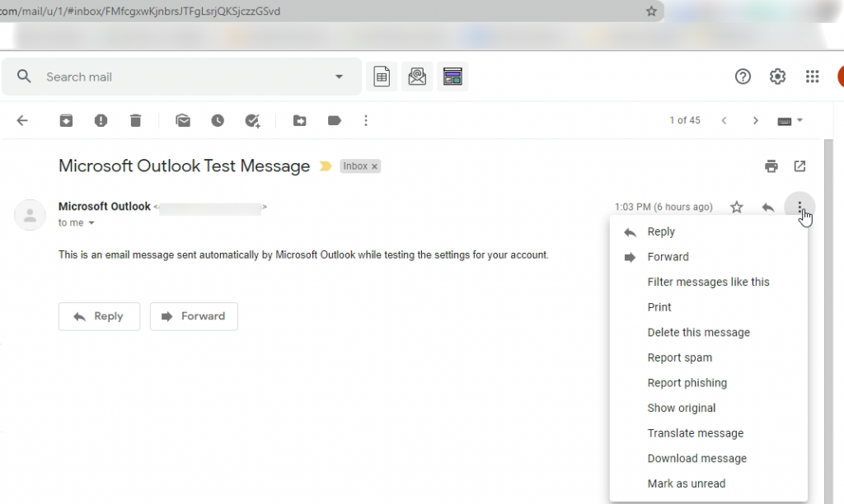
Task: Print all using the printer icon
Action: point(771,166)
